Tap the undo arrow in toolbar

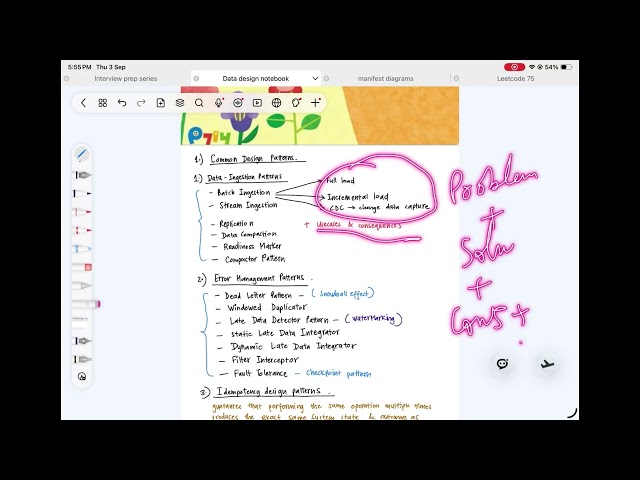122,103
